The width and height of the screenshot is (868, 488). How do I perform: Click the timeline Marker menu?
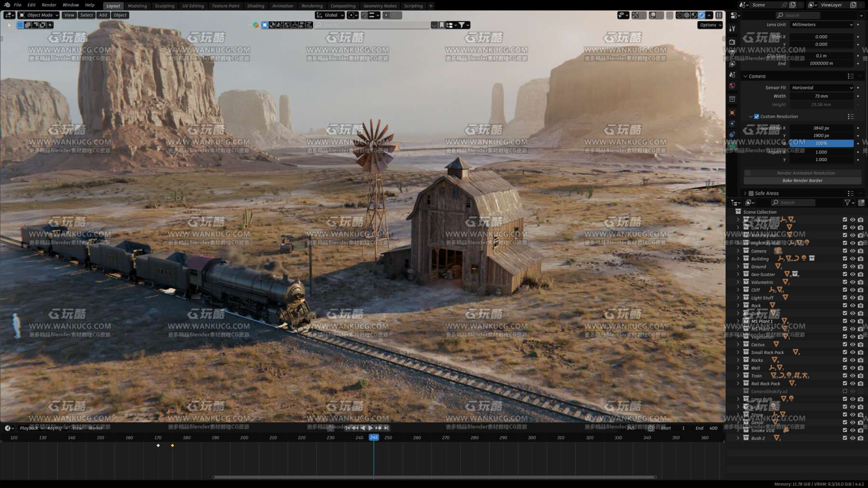[95, 428]
